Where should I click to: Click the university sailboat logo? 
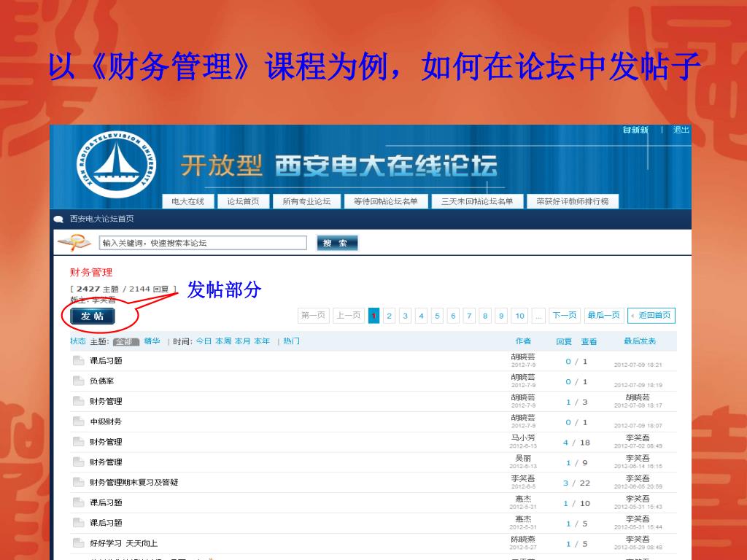tap(116, 165)
